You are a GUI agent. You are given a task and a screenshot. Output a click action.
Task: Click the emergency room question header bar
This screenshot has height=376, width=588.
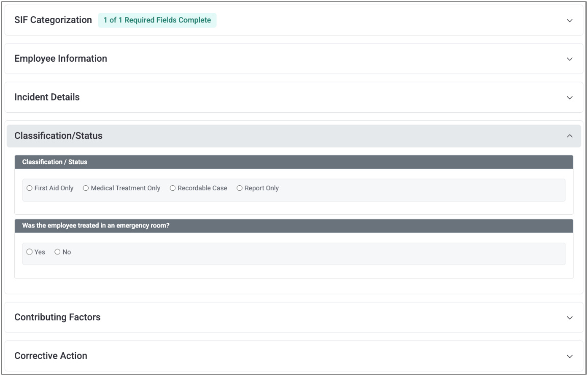pyautogui.click(x=293, y=226)
